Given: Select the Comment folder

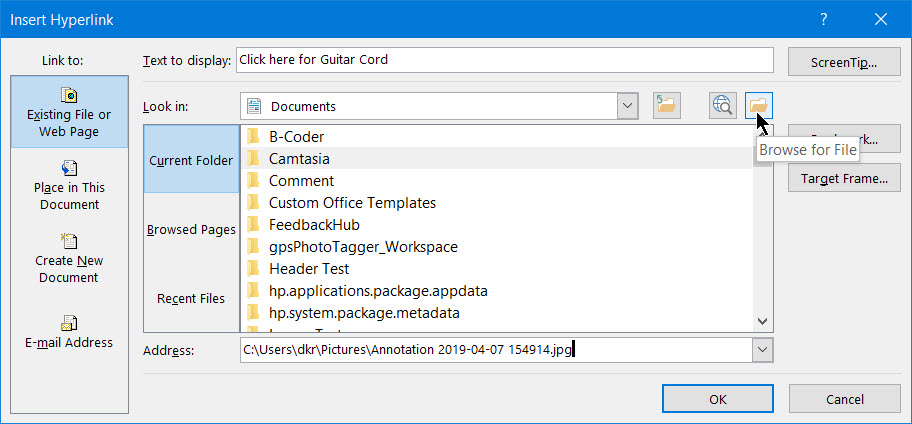Looking at the screenshot, I should coord(497,180).
